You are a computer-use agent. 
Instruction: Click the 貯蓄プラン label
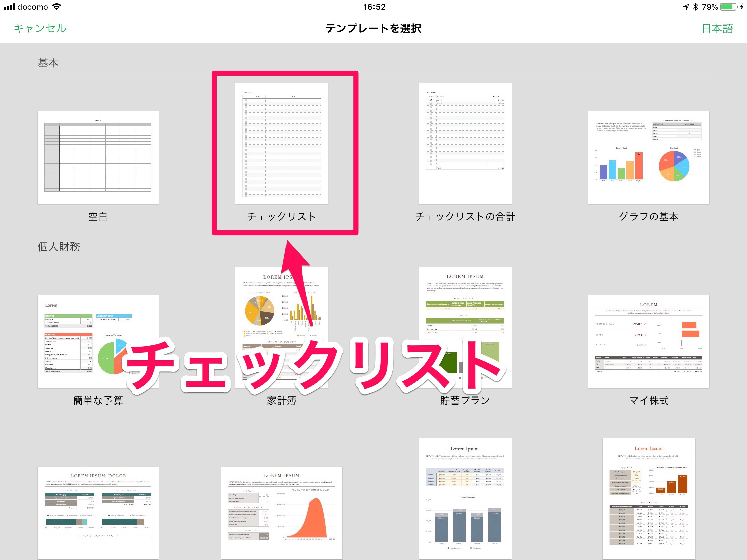465,400
